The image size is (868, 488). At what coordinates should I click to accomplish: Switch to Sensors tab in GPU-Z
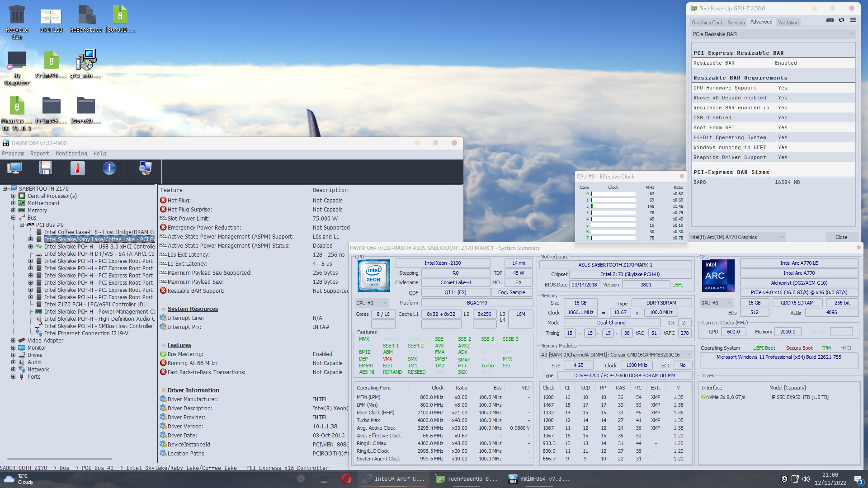pos(736,23)
